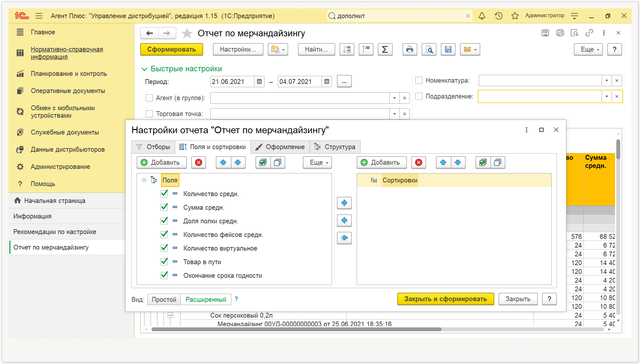This screenshot has height=364, width=640.
Task: Open favorites star in title bar
Action: [515, 16]
